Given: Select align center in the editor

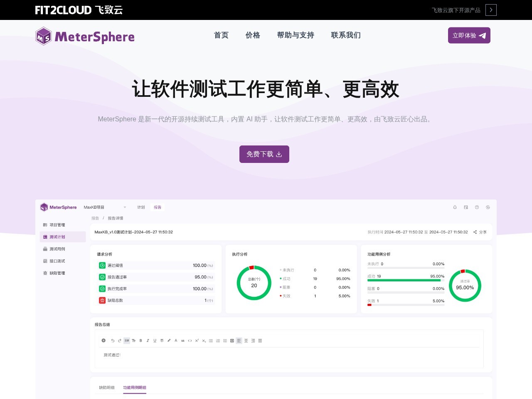Looking at the screenshot, I should click(246, 340).
